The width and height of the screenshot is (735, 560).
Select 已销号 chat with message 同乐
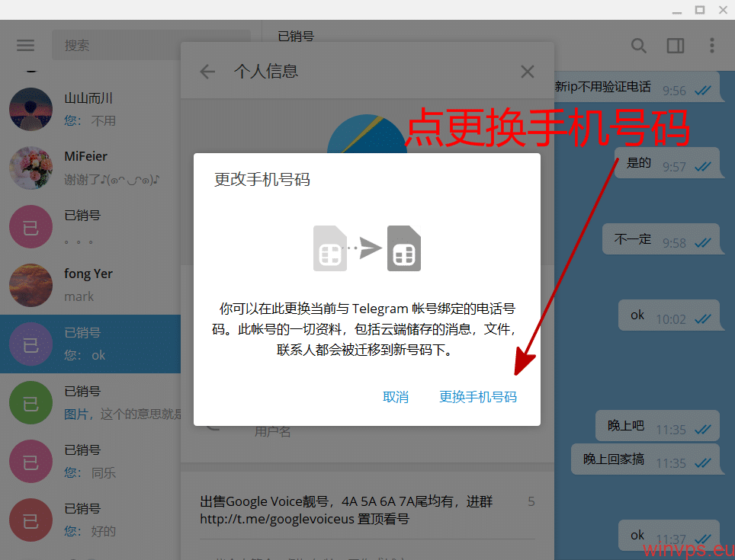91,461
